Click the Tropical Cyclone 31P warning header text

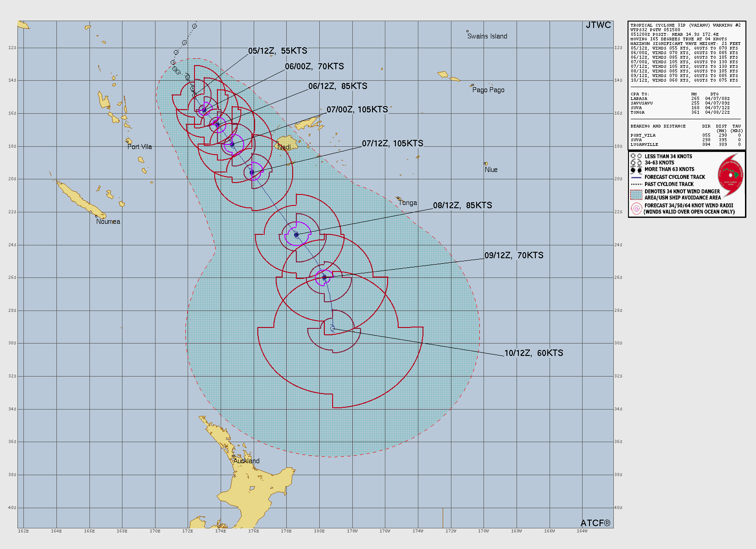(x=685, y=25)
